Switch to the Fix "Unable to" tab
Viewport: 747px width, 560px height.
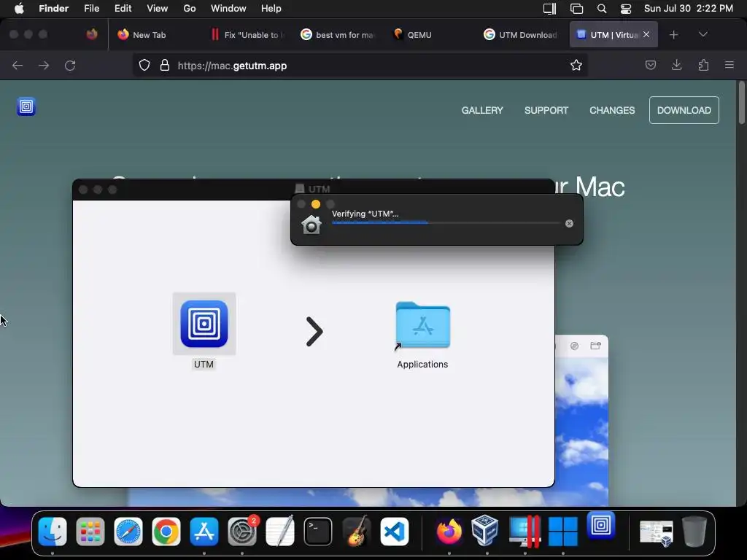248,35
